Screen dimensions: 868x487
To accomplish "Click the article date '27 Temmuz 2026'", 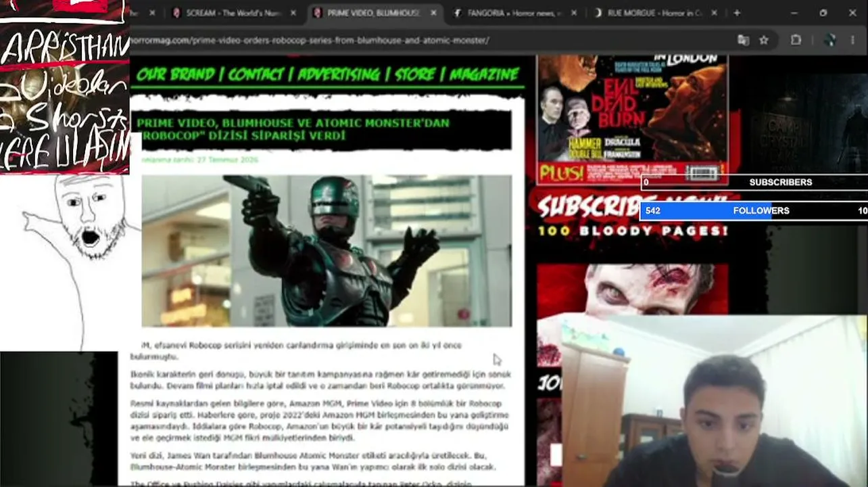I will [227, 160].
